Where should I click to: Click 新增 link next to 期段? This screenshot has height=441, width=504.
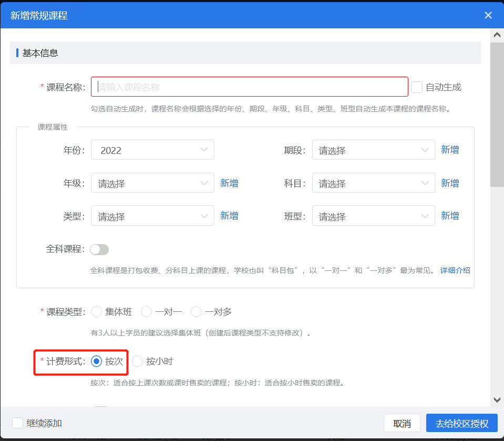tap(450, 150)
